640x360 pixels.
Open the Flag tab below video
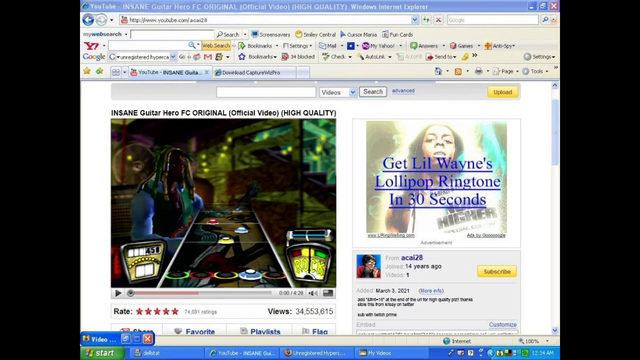tap(315, 330)
